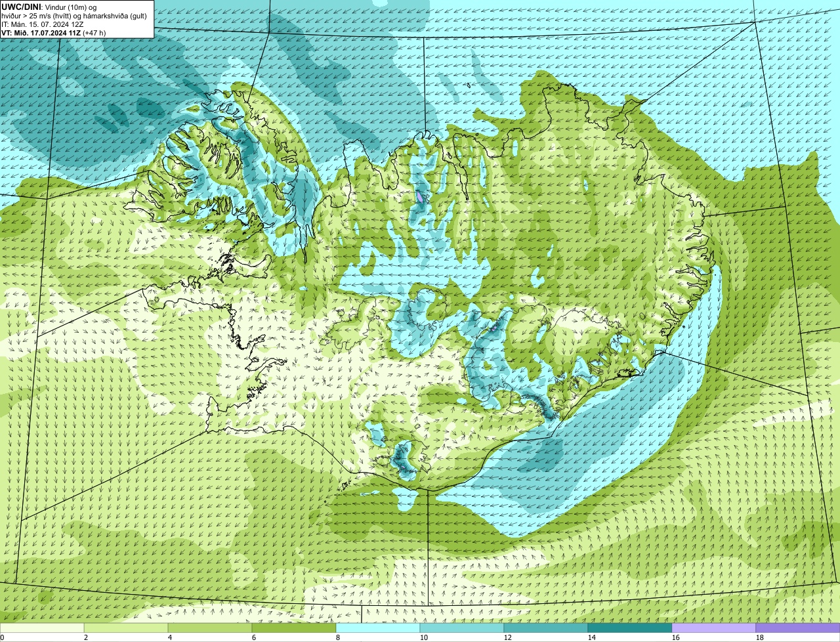Click the '6' color scale label

tap(254, 637)
